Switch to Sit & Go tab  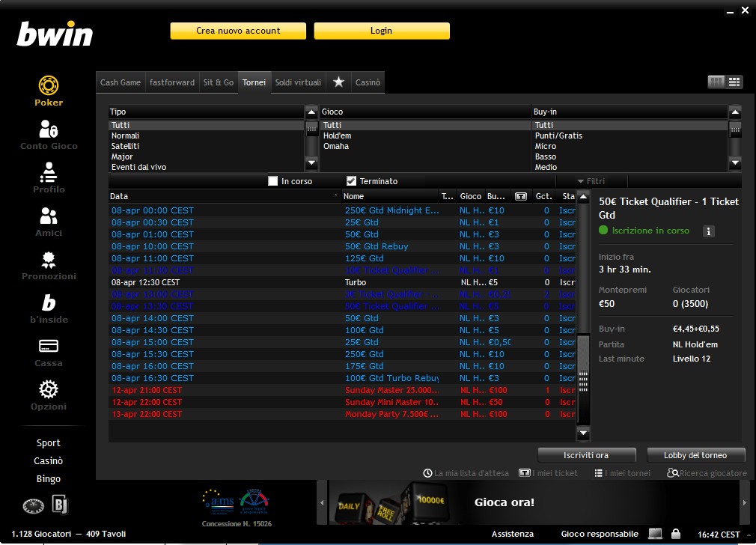tap(219, 82)
